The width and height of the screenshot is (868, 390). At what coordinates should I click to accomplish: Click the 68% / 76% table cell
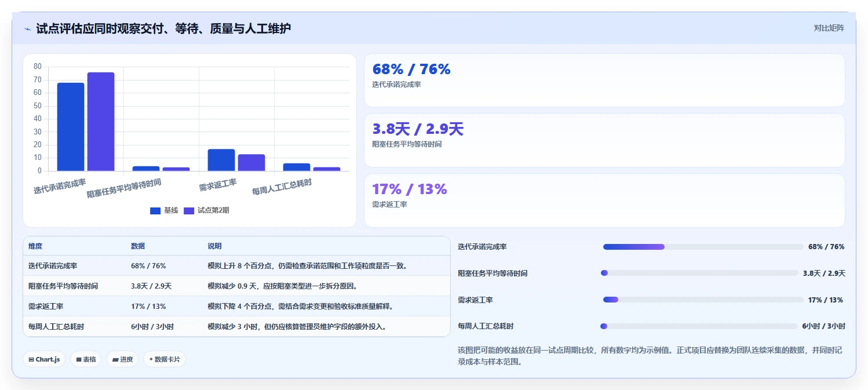pyautogui.click(x=148, y=266)
